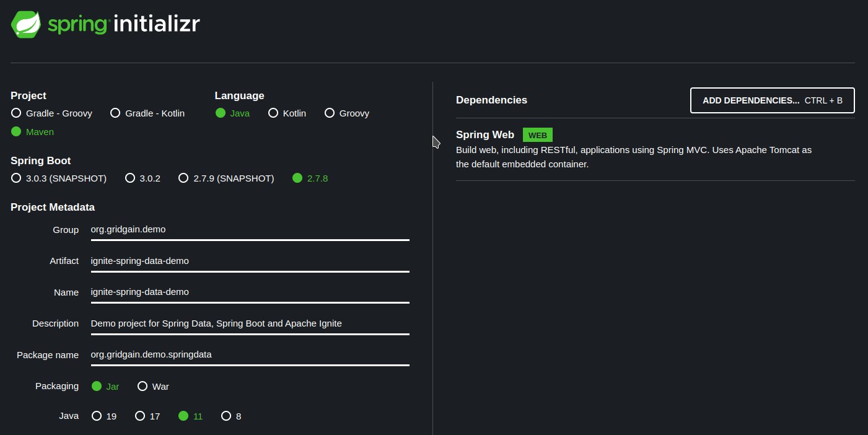
Task: Edit the Package name input field
Action: pos(250,355)
